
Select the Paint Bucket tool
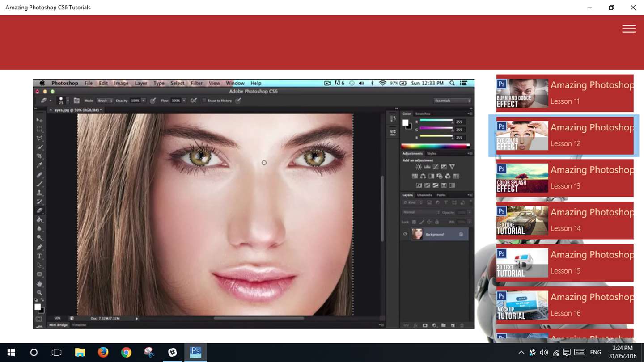pyautogui.click(x=39, y=220)
